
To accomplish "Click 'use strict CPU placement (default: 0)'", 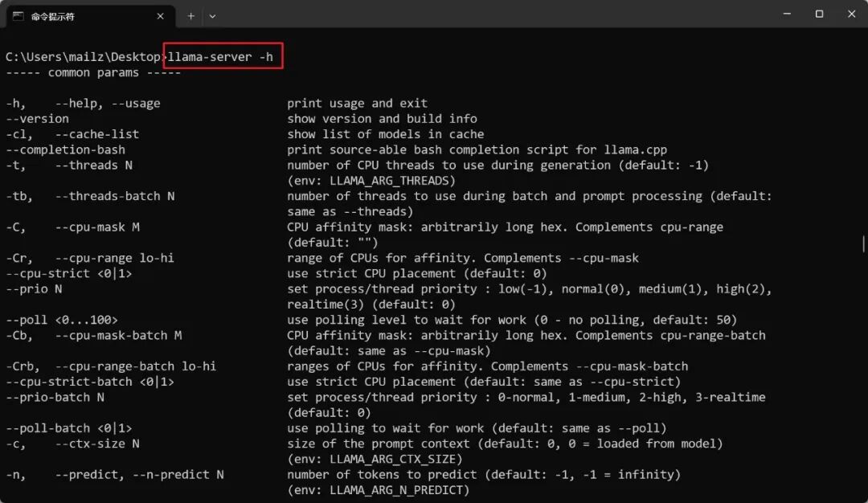I will click(417, 273).
